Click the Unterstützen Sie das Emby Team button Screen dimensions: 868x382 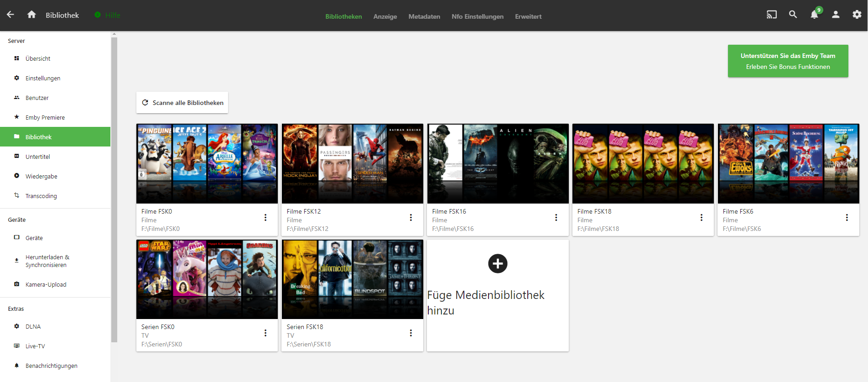point(788,61)
